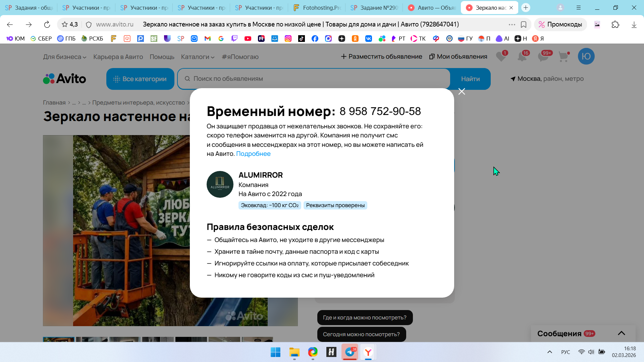Click the user profile avatar

click(x=586, y=56)
